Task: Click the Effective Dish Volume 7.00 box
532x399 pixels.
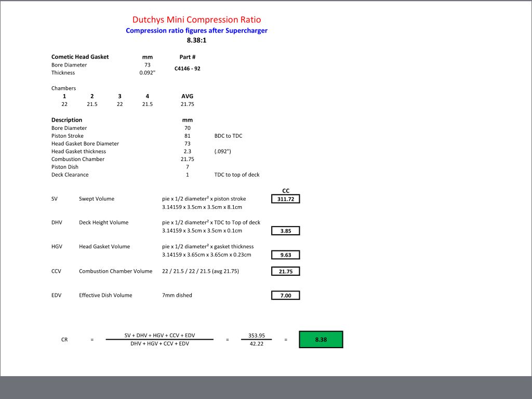Action: (x=285, y=295)
